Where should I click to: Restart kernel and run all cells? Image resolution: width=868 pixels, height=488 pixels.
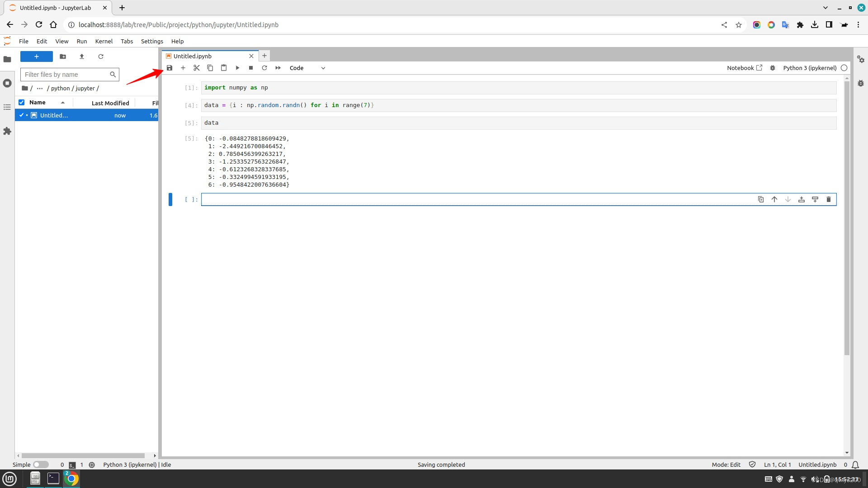[278, 68]
